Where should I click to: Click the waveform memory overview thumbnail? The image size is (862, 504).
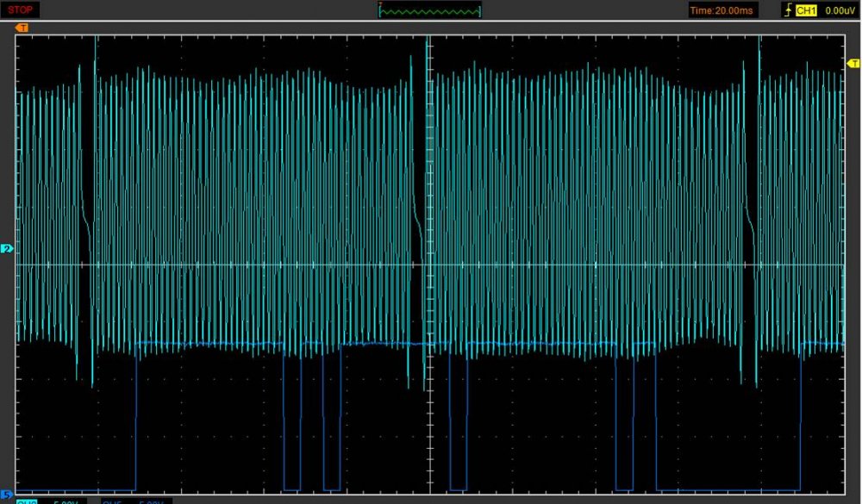430,10
